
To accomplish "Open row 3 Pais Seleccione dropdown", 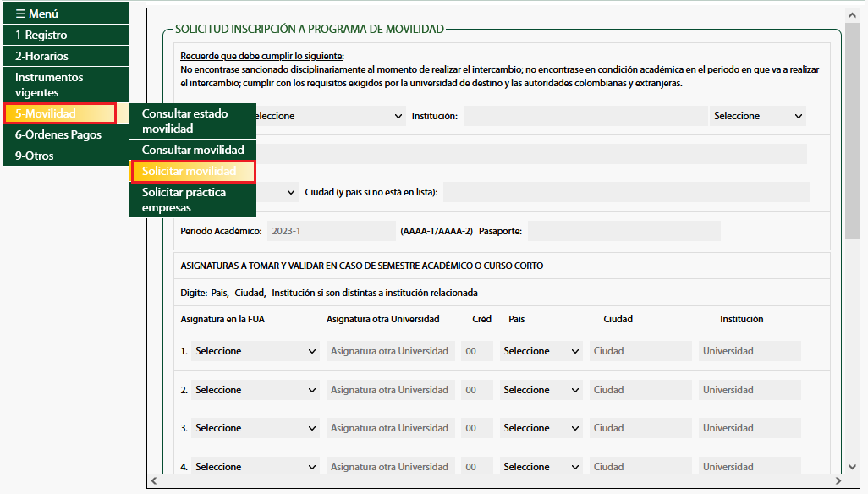I will pyautogui.click(x=541, y=428).
